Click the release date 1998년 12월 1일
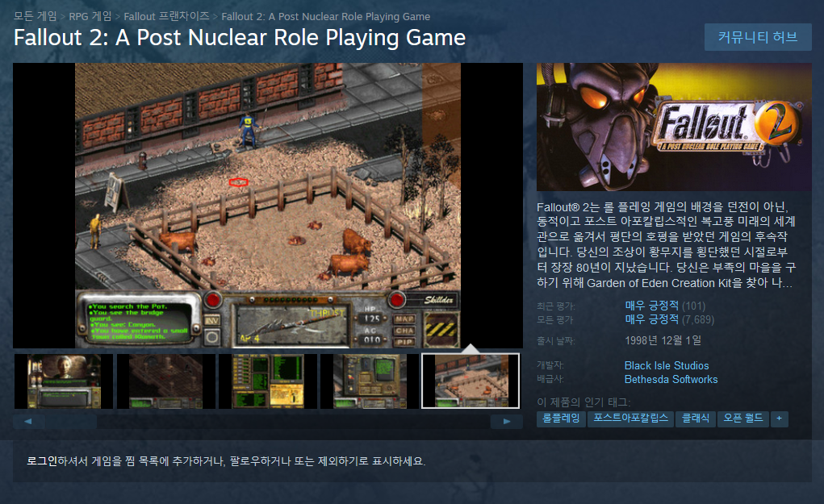This screenshot has height=504, width=824. click(x=663, y=341)
